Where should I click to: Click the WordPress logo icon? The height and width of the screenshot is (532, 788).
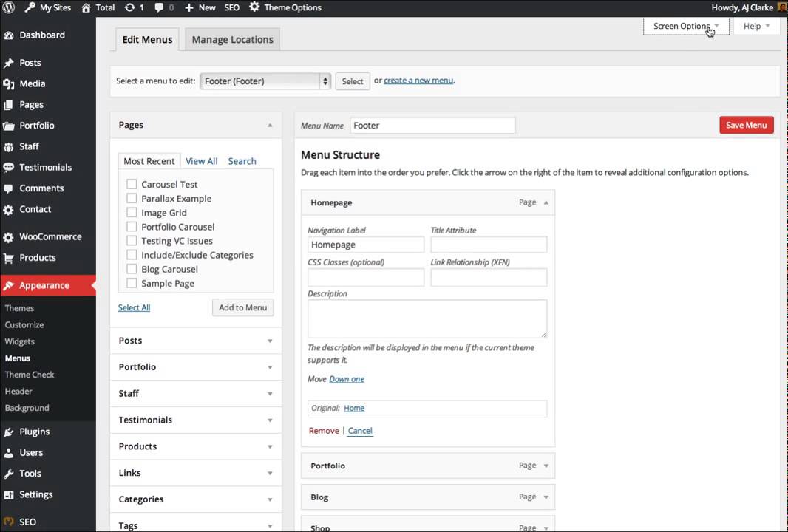pyautogui.click(x=9, y=7)
